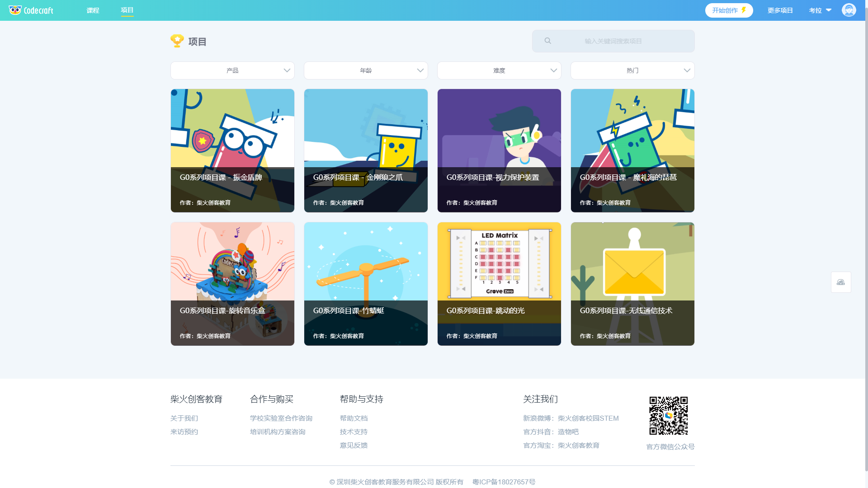Expand the 产品 filter dropdown

[x=232, y=70]
